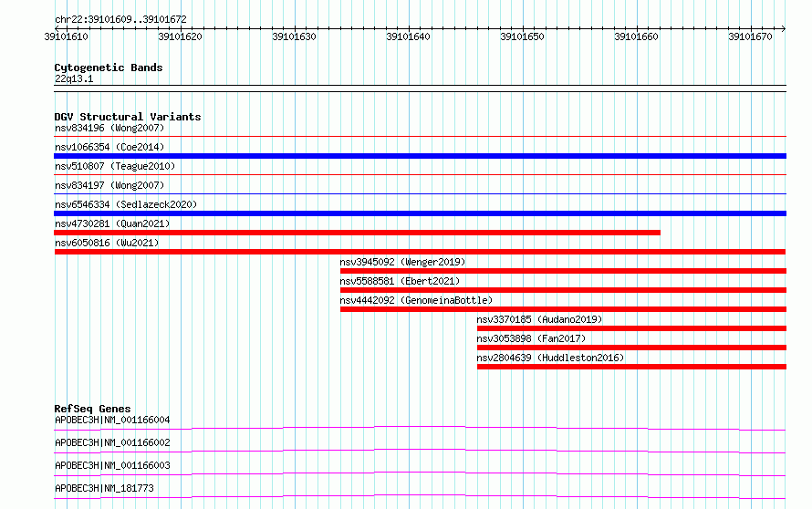
Task: Open variant nsv834196 (Wong2007)
Action: 109,128
